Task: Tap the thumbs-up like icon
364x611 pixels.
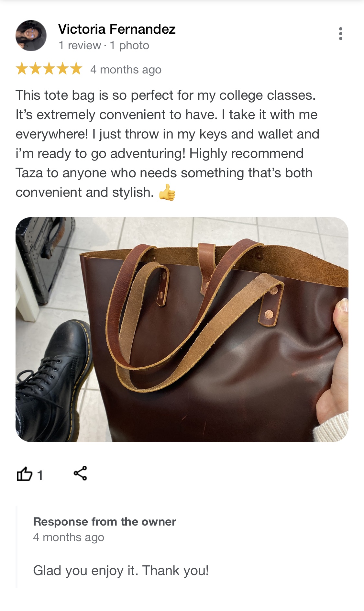Action: pyautogui.click(x=24, y=474)
